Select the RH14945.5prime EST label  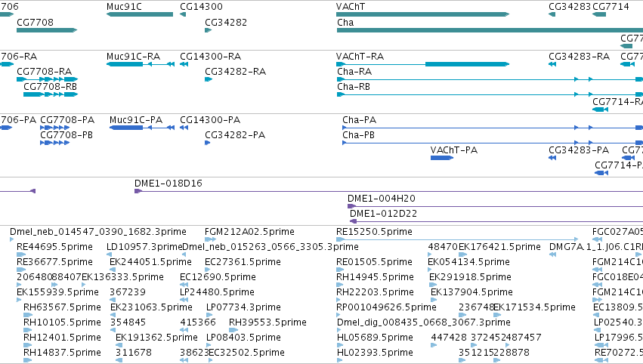pos(375,276)
